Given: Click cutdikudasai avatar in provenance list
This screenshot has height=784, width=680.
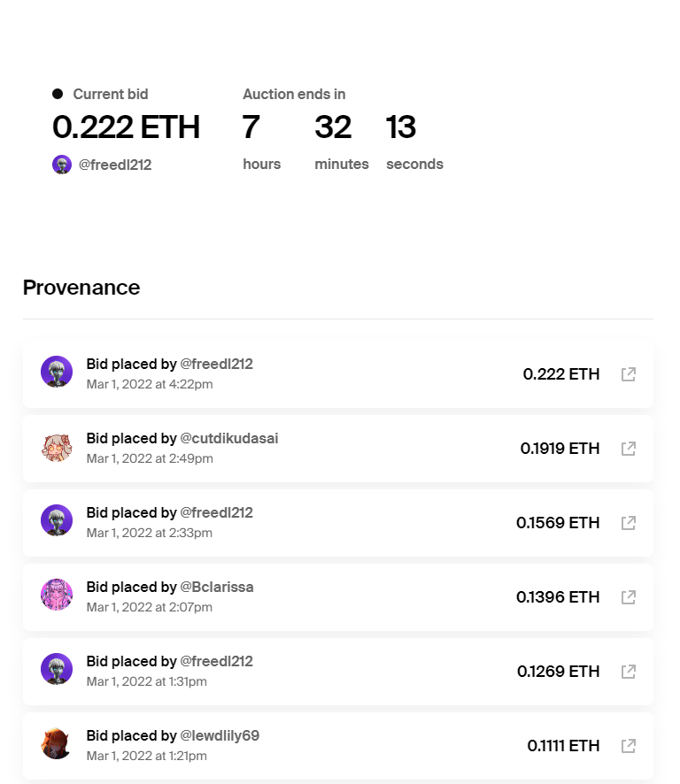Looking at the screenshot, I should [x=57, y=447].
